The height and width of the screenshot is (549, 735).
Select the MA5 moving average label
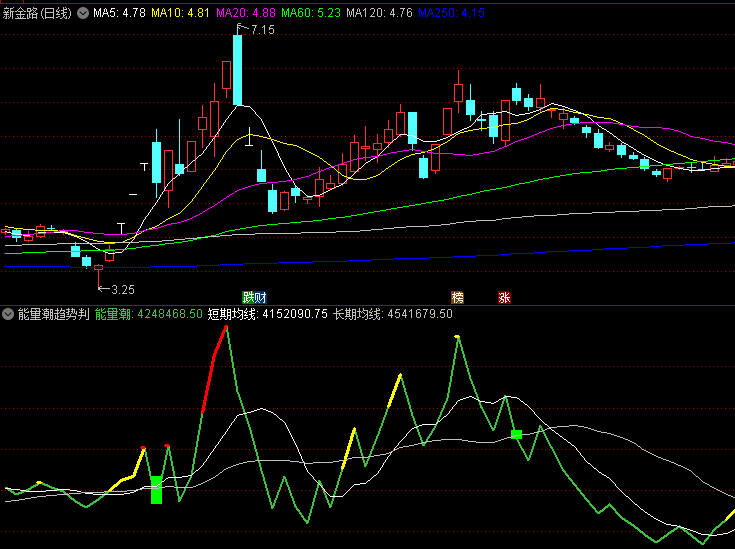[x=120, y=12]
